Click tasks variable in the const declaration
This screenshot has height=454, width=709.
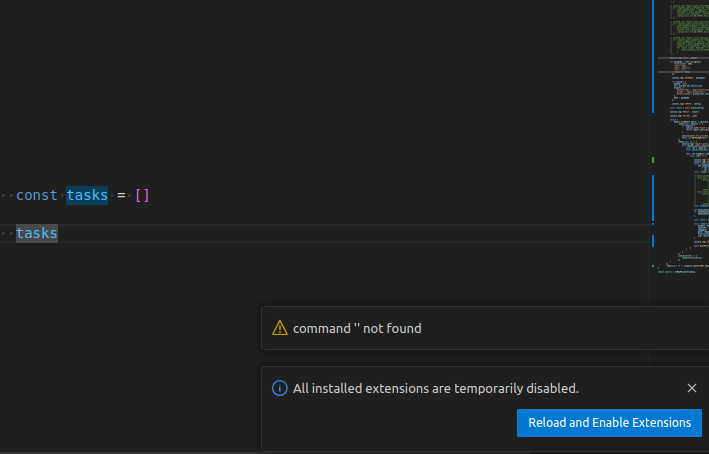[x=87, y=195]
